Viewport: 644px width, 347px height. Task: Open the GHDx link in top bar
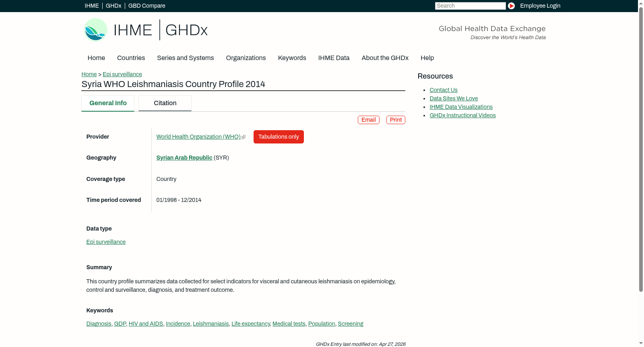(x=114, y=6)
